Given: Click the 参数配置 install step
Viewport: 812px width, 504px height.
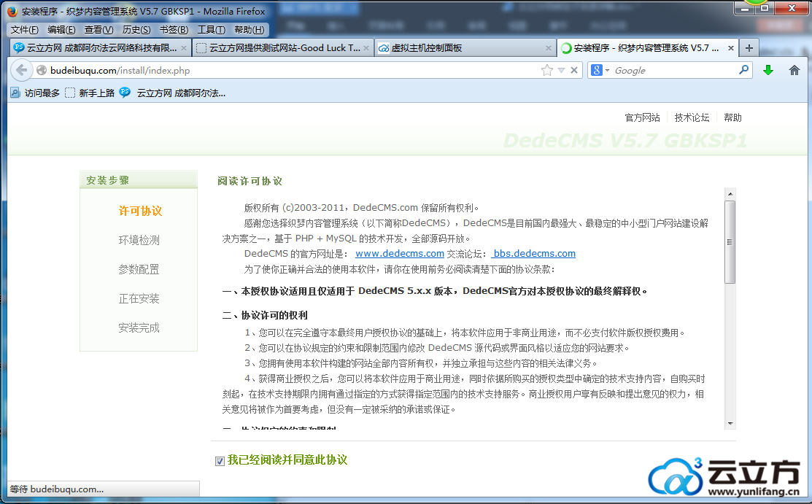Looking at the screenshot, I should (139, 269).
